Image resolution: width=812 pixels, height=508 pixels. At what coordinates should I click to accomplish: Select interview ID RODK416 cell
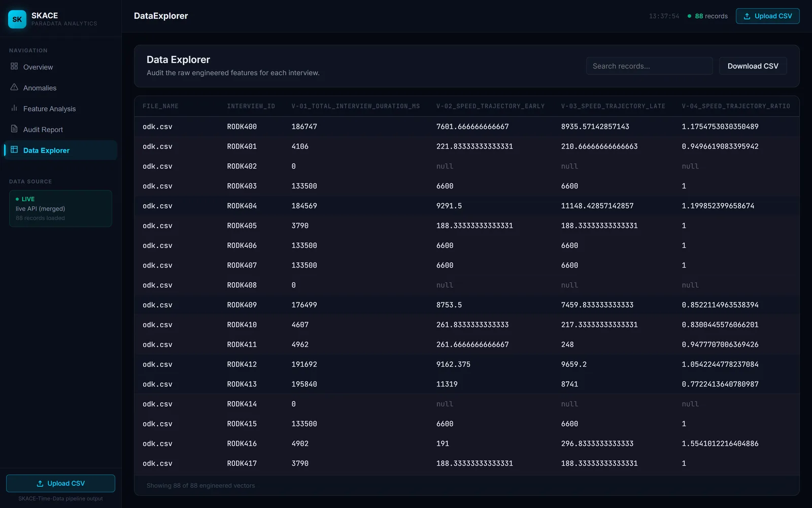coord(242,443)
